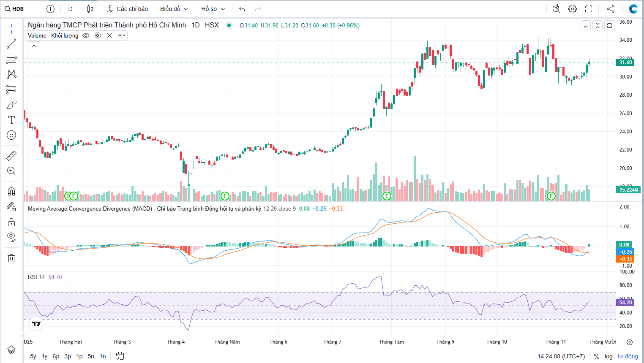644x363 pixels.
Task: Remove the Volume indicator with X
Action: (x=109, y=35)
